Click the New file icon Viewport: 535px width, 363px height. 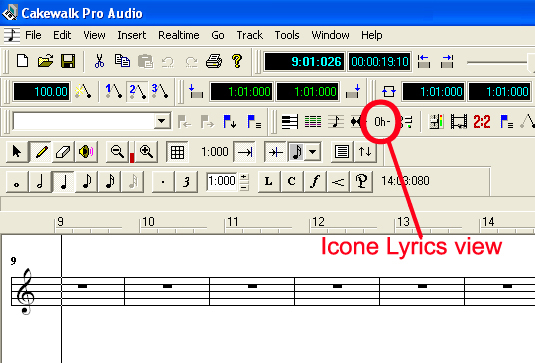23,61
